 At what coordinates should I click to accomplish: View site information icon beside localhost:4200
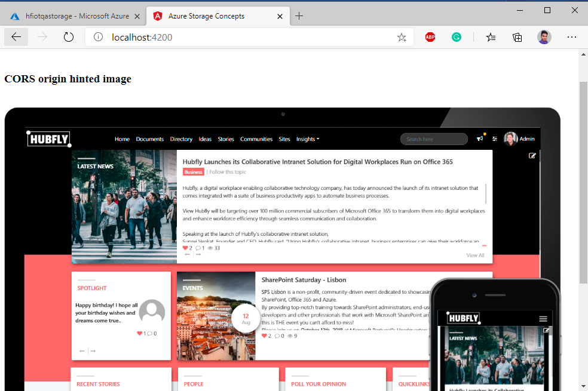pyautogui.click(x=98, y=36)
